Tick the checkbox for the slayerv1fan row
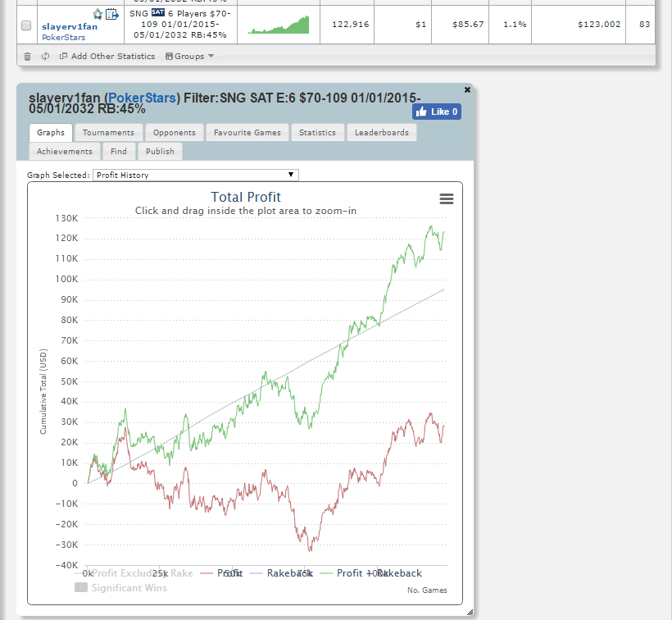672x620 pixels. pyautogui.click(x=26, y=25)
